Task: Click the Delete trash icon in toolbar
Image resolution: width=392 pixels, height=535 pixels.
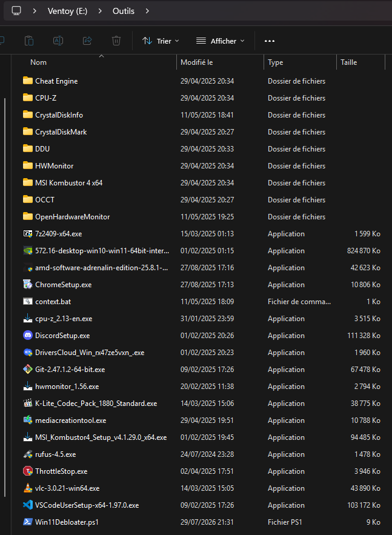Action: [116, 41]
